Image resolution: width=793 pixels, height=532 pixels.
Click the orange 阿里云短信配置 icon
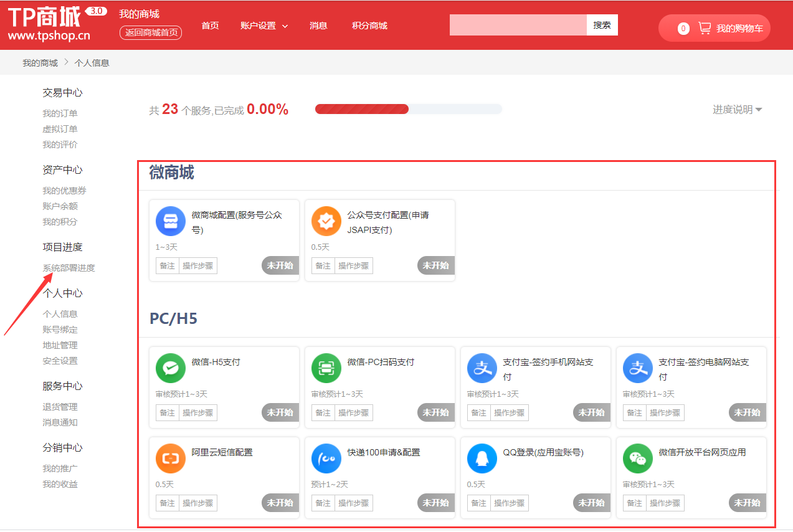[x=171, y=458]
